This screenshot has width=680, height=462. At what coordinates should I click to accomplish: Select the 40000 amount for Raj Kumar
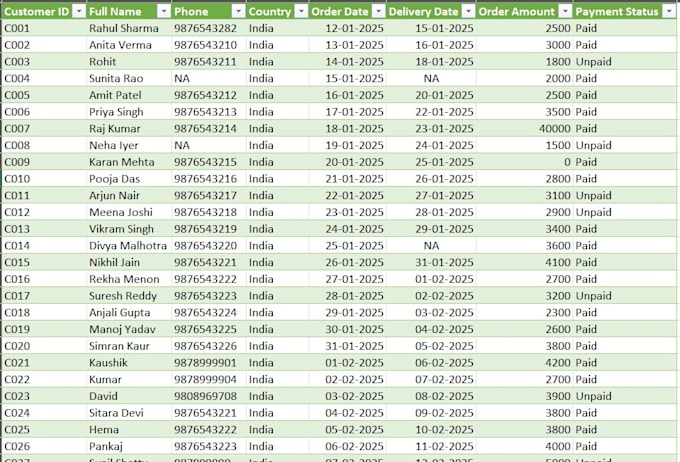click(x=524, y=128)
